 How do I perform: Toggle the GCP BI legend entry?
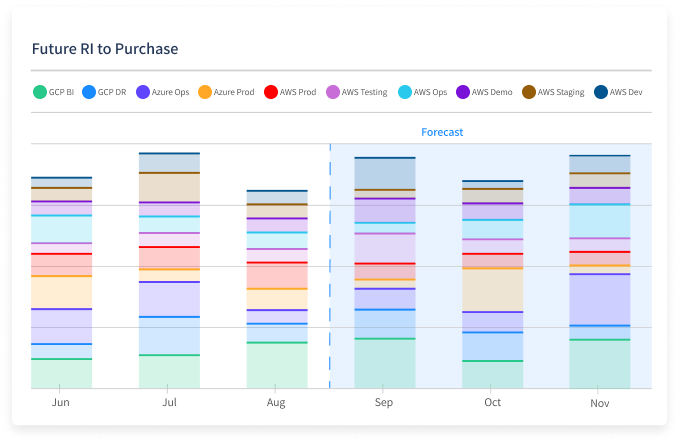[x=54, y=92]
